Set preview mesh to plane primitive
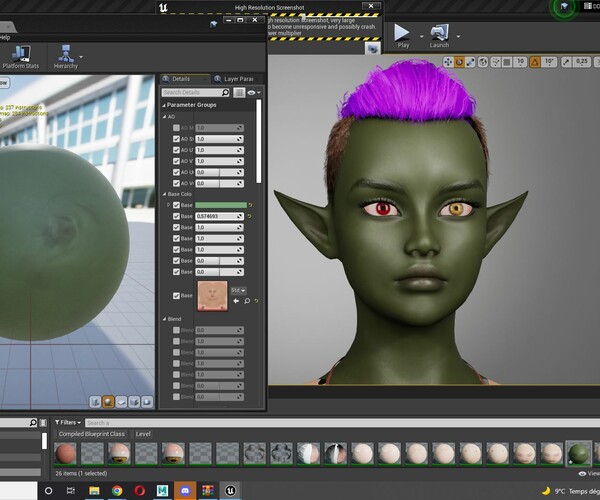 (121, 402)
